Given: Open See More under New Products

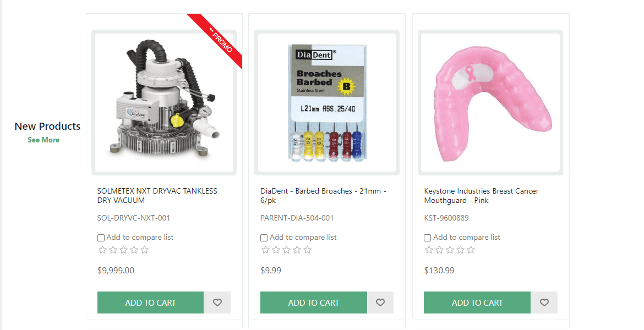Looking at the screenshot, I should [43, 140].
